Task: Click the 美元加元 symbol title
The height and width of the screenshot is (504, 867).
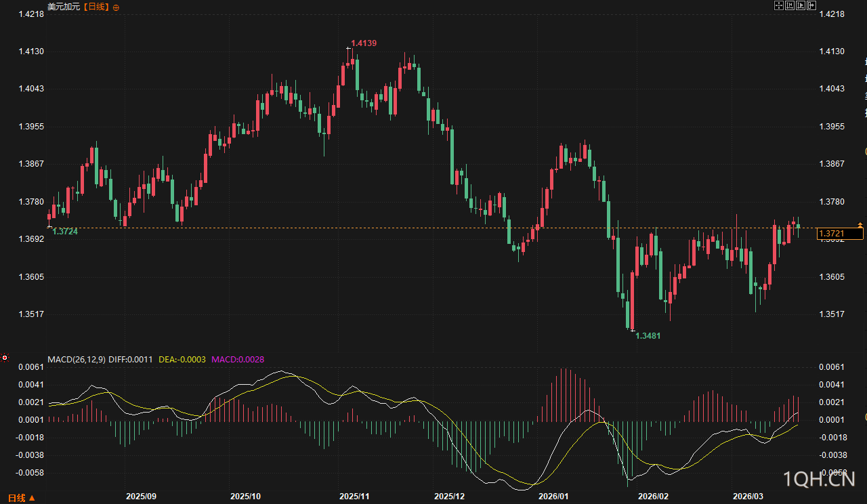Action: coord(63,7)
